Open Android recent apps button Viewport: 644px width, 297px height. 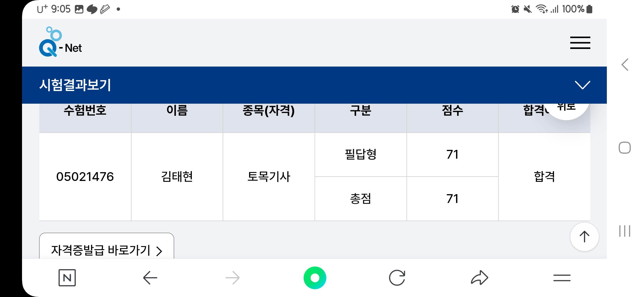pyautogui.click(x=624, y=231)
